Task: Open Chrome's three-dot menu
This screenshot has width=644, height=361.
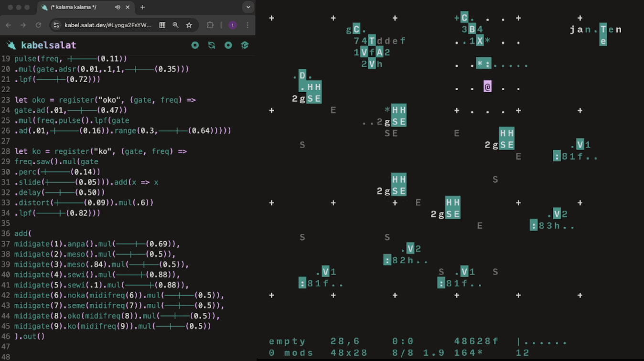Action: pos(247,25)
